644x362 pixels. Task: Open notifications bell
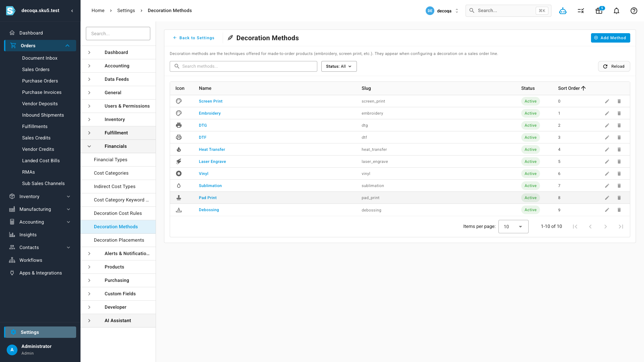[616, 11]
